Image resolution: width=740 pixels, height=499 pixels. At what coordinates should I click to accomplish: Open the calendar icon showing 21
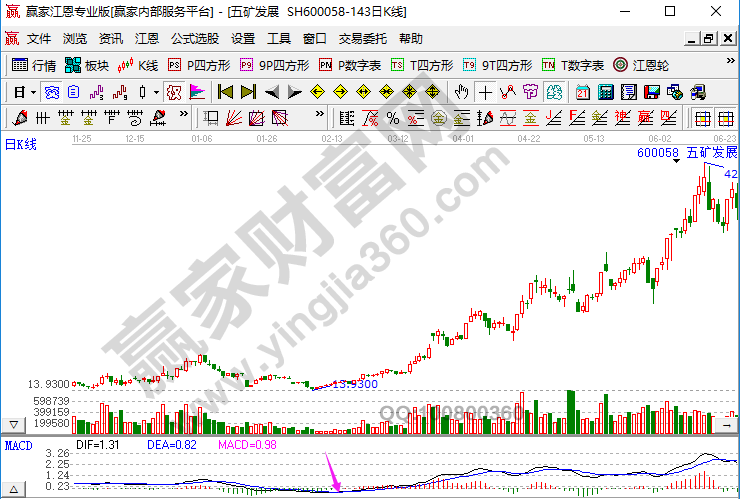click(583, 92)
